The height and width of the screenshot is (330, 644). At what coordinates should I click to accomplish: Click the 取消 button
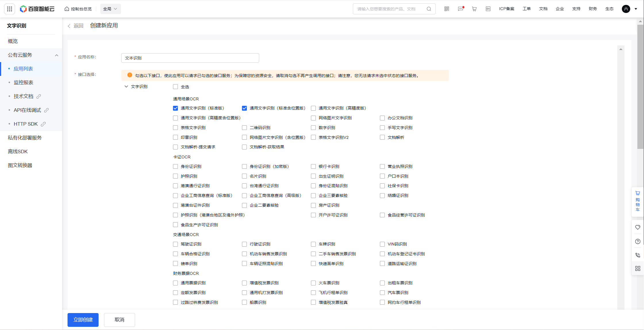(x=120, y=320)
